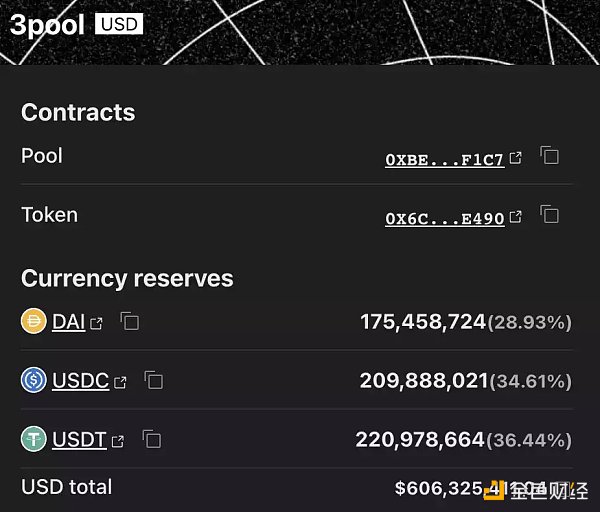The height and width of the screenshot is (512, 600).
Task: Copy the USDC token address
Action: click(x=153, y=381)
